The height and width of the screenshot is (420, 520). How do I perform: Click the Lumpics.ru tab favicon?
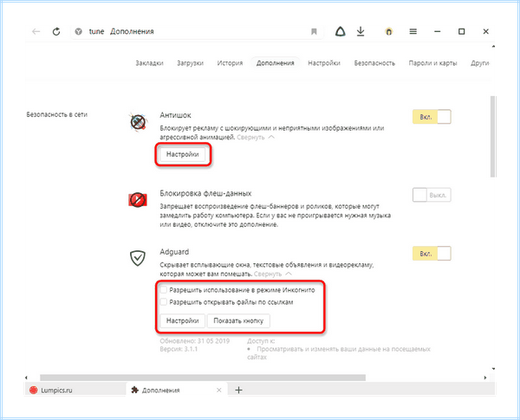pos(34,390)
